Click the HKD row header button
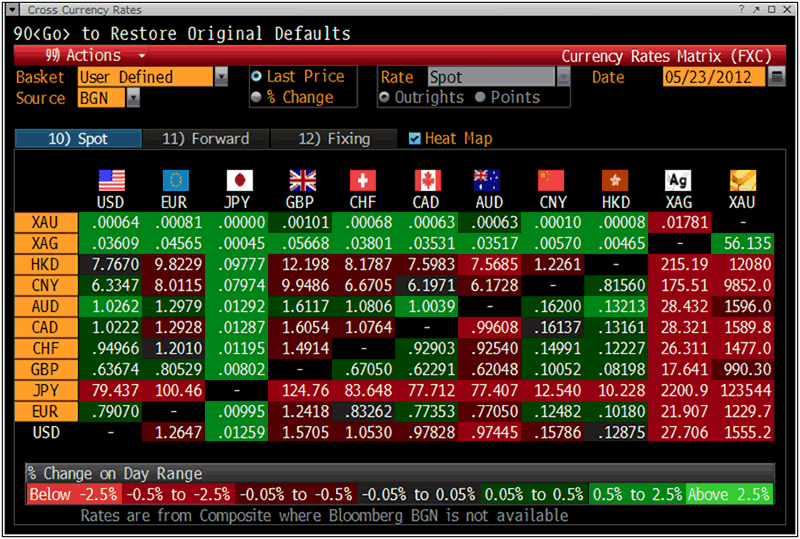800x539 pixels. [46, 264]
